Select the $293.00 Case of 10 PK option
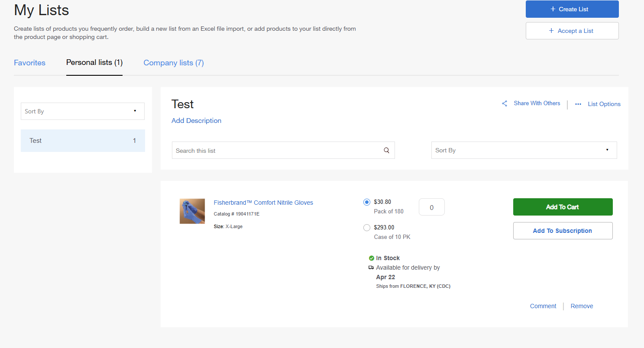This screenshot has width=644, height=348. point(367,227)
